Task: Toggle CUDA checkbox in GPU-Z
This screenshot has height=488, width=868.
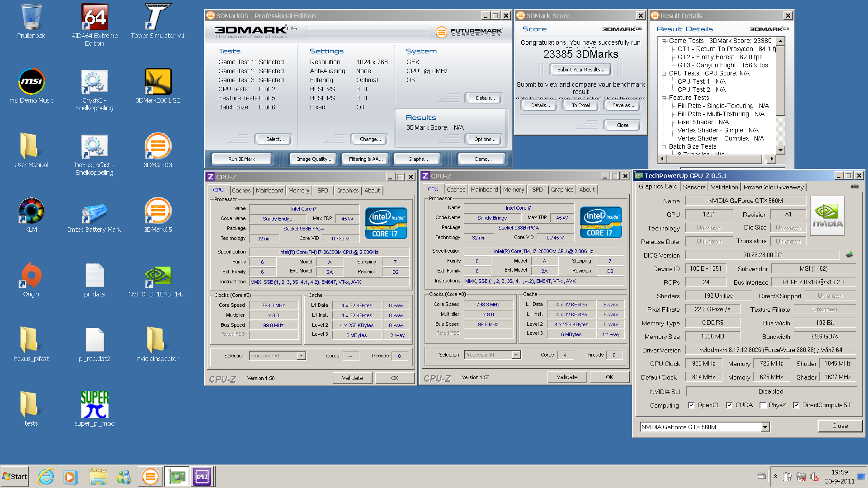Action: point(729,405)
